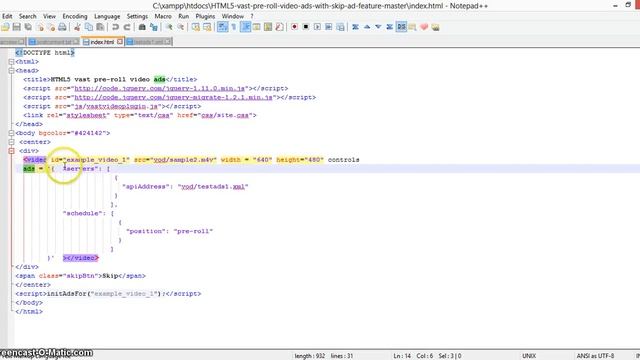The height and width of the screenshot is (360, 640).
Task: Click the ANSI as UTF-8 encoding status
Action: (595, 356)
